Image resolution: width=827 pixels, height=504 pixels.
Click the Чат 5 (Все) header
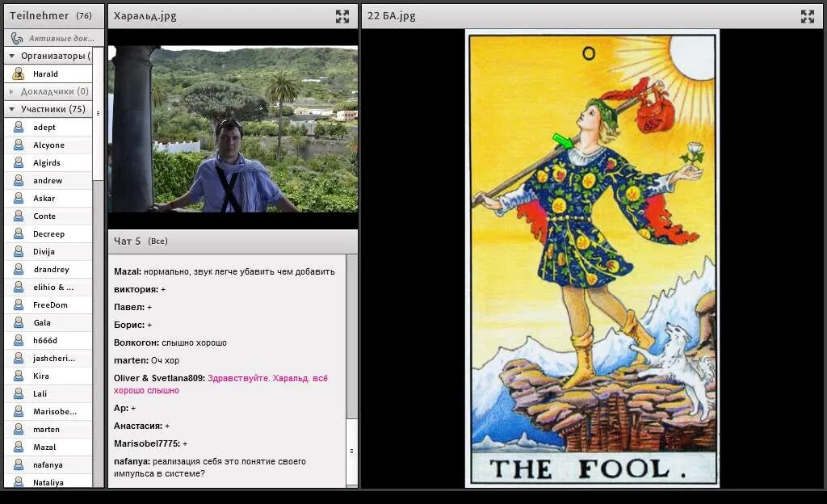[141, 241]
